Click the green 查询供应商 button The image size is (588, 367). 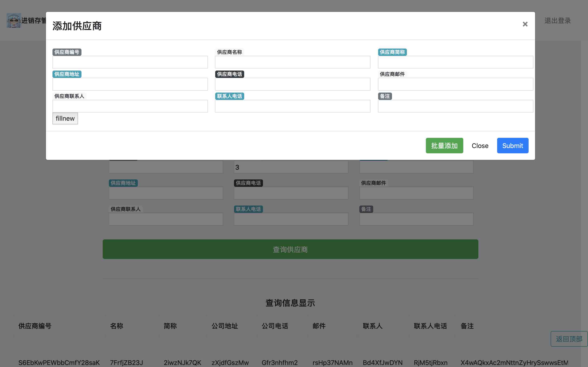click(290, 249)
